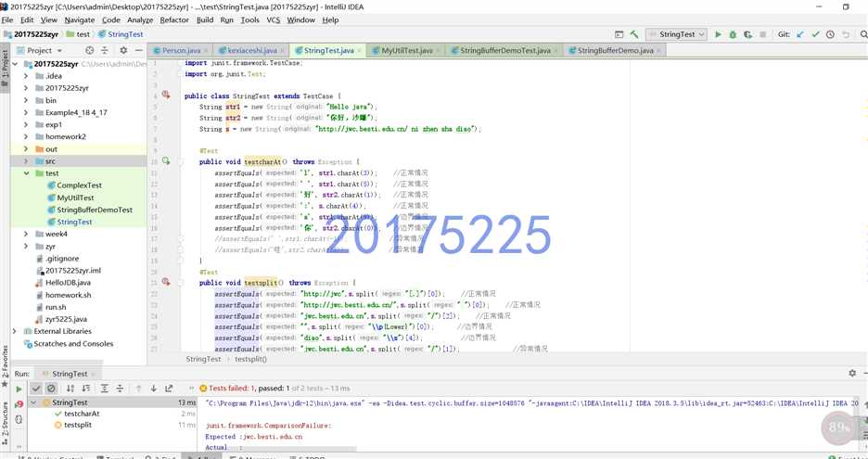The height and width of the screenshot is (459, 868).
Task: Toggle auto-test icon in Run panel sidebar
Action: pos(19,420)
